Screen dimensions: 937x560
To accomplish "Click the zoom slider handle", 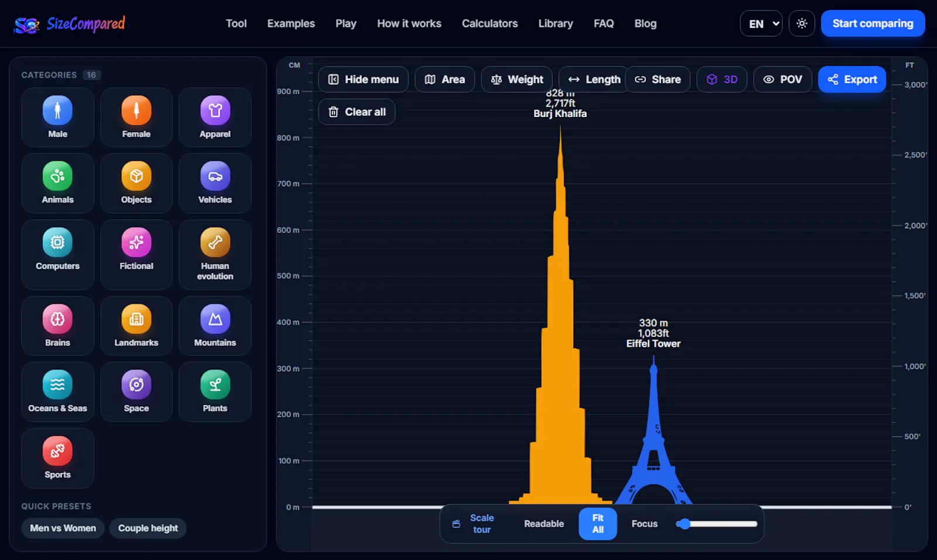I will [683, 524].
